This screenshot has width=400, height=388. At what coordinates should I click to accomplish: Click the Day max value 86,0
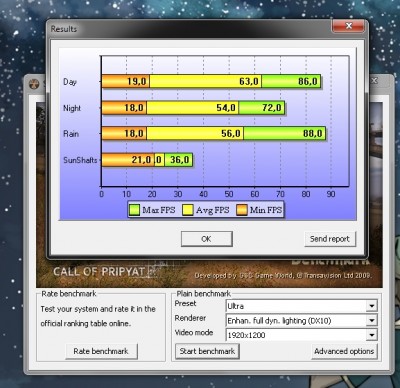pos(307,81)
